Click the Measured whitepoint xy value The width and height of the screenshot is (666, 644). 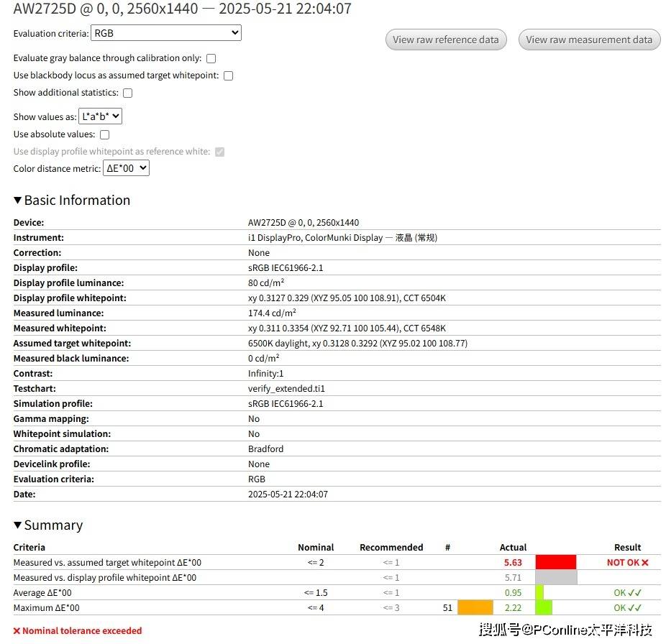click(x=347, y=328)
